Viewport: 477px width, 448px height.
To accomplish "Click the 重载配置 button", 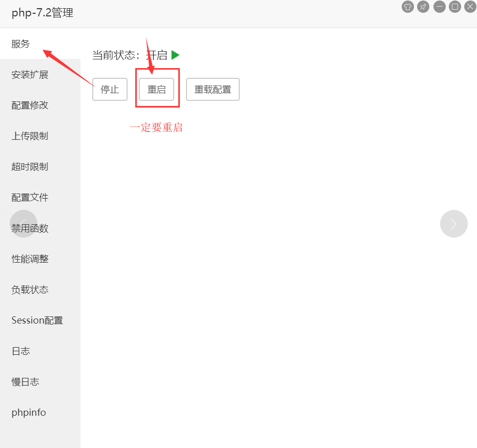I will coord(213,90).
